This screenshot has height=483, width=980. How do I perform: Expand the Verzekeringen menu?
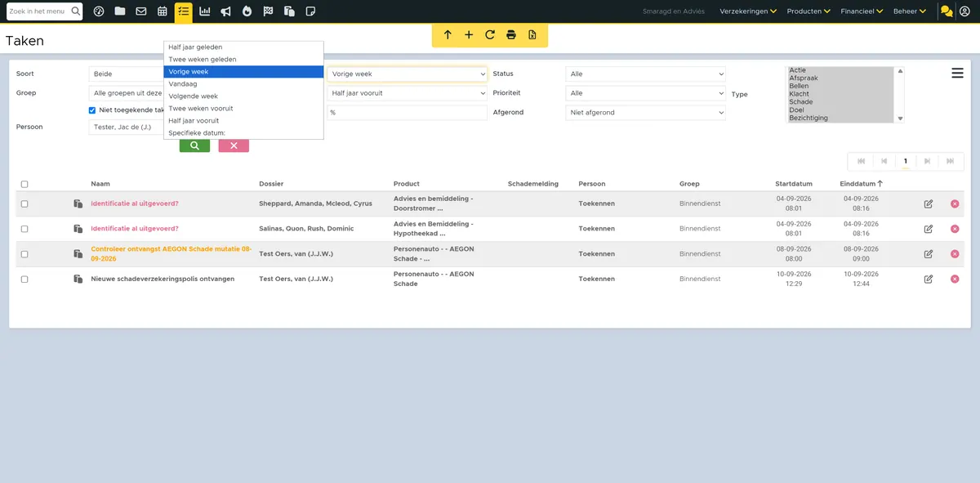[750, 11]
